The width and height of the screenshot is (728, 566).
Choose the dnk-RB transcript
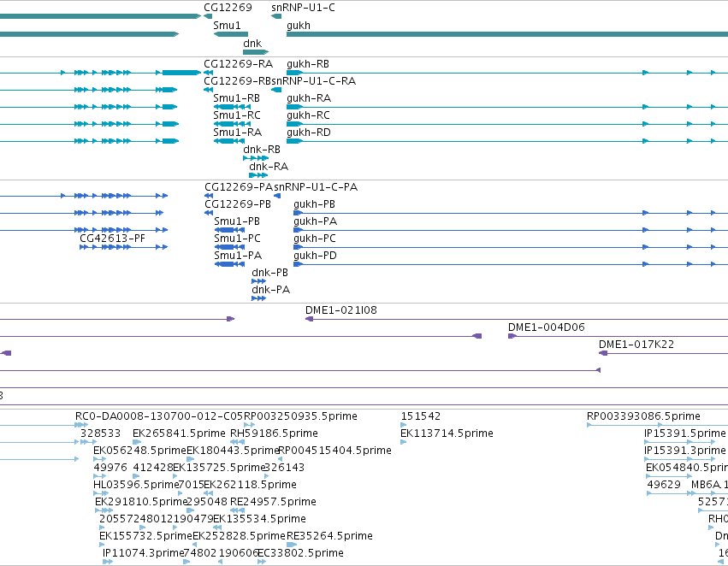[x=262, y=150]
